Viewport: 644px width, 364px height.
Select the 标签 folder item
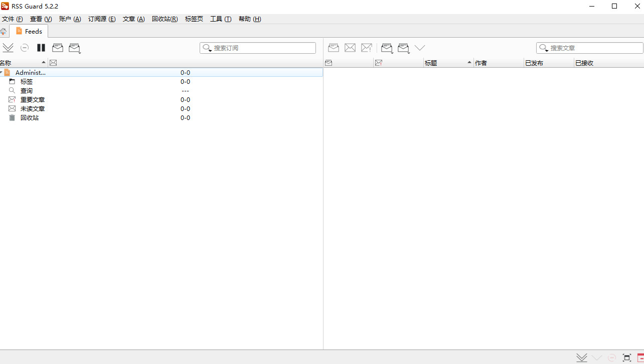coord(27,82)
